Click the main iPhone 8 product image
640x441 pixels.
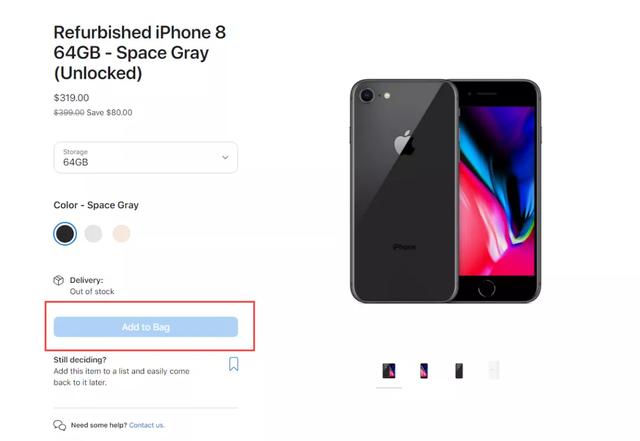[x=446, y=191]
